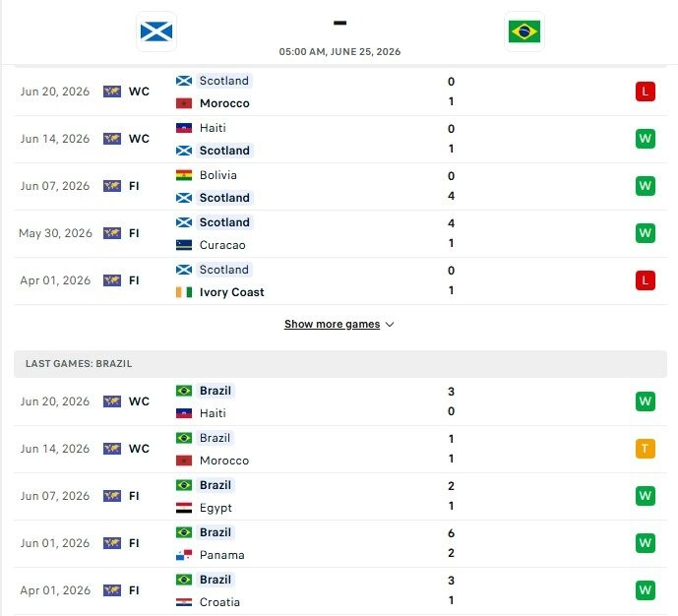Select the Jun 01, 2026 Brazil vs Panama match row
This screenshot has height=616, width=678.
click(x=340, y=544)
